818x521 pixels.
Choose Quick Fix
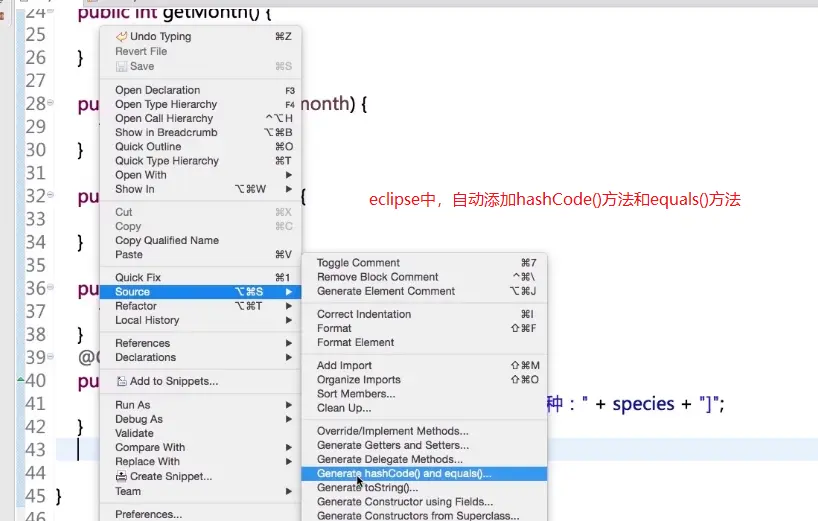coord(200,277)
